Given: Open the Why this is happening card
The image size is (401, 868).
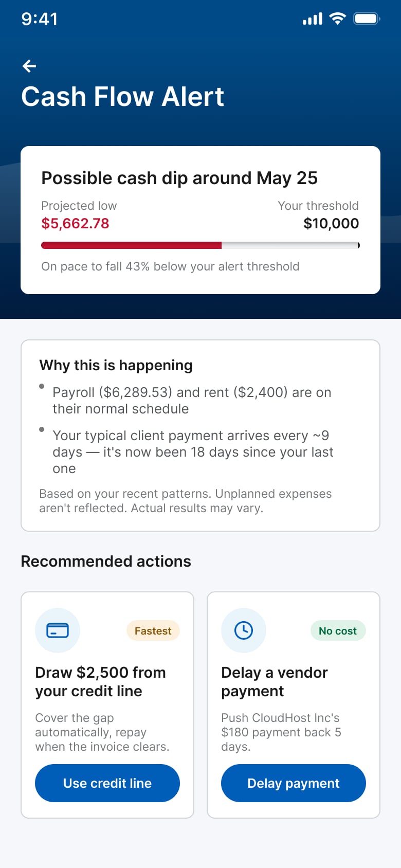Looking at the screenshot, I should [x=200, y=436].
